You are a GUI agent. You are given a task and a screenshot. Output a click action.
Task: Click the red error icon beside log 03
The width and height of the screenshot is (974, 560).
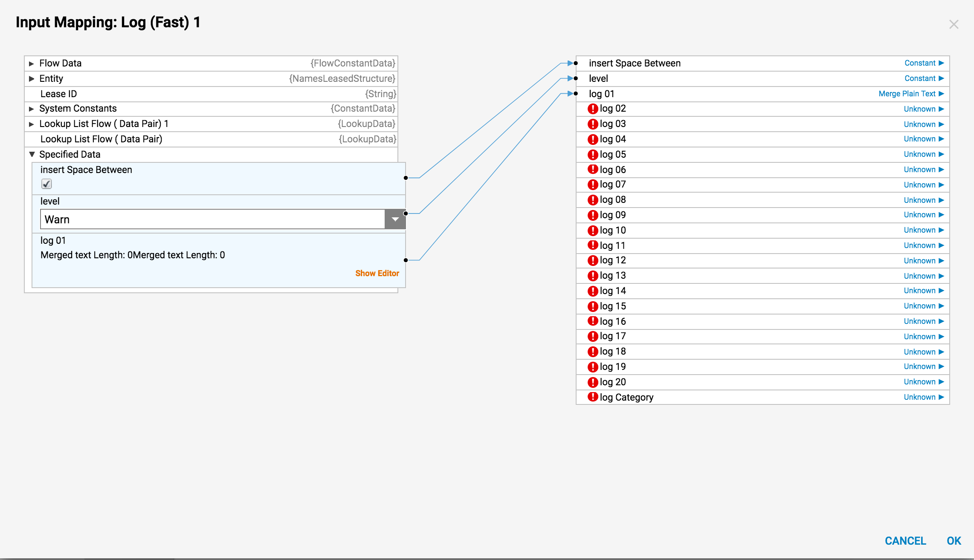click(593, 124)
